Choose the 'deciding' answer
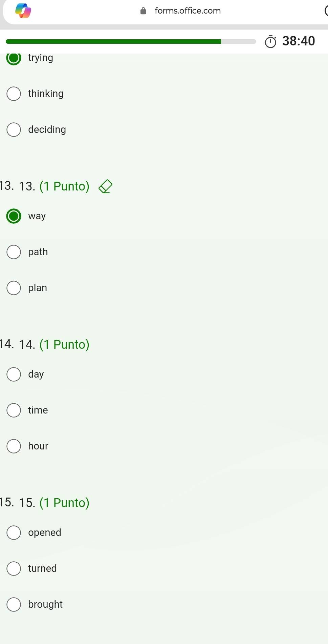 [14, 129]
